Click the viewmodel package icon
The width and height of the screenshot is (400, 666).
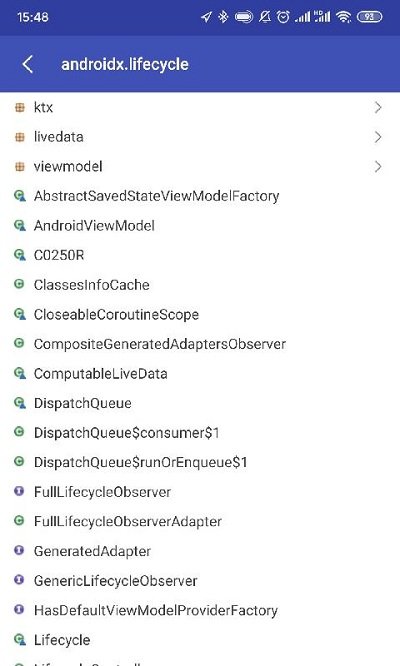tap(20, 166)
